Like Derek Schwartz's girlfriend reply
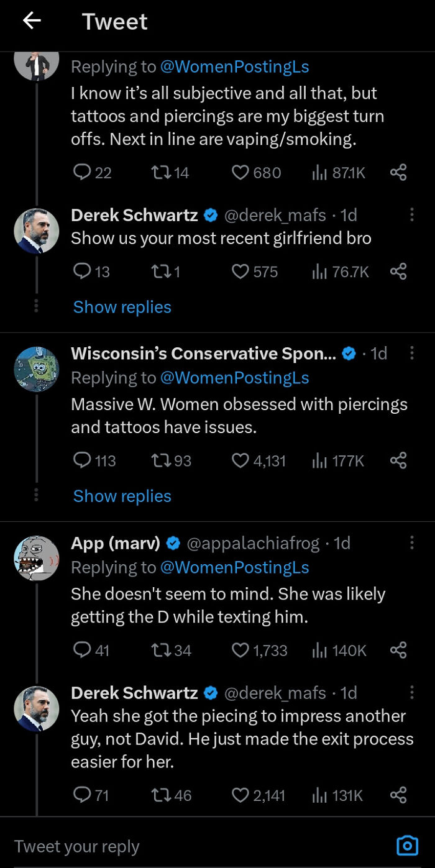 (x=240, y=272)
